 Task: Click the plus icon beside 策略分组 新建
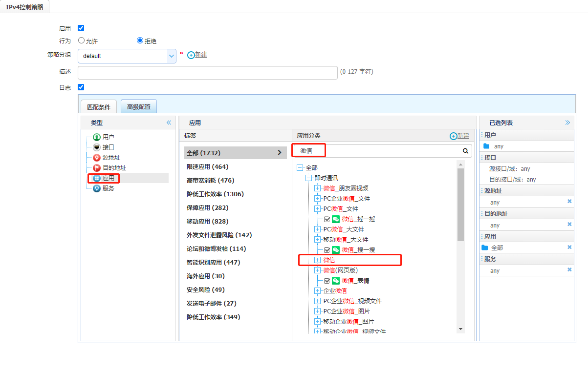click(191, 55)
